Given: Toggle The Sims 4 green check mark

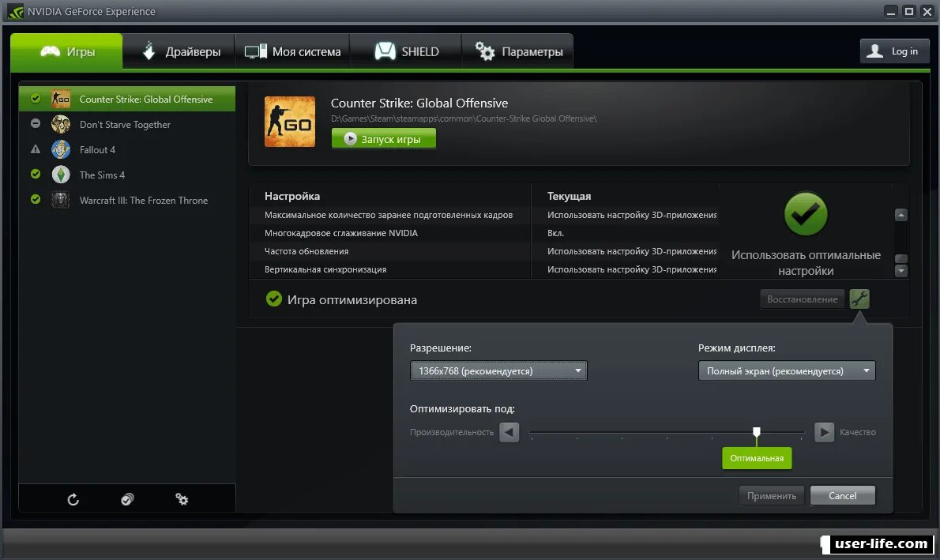Looking at the screenshot, I should [x=36, y=175].
